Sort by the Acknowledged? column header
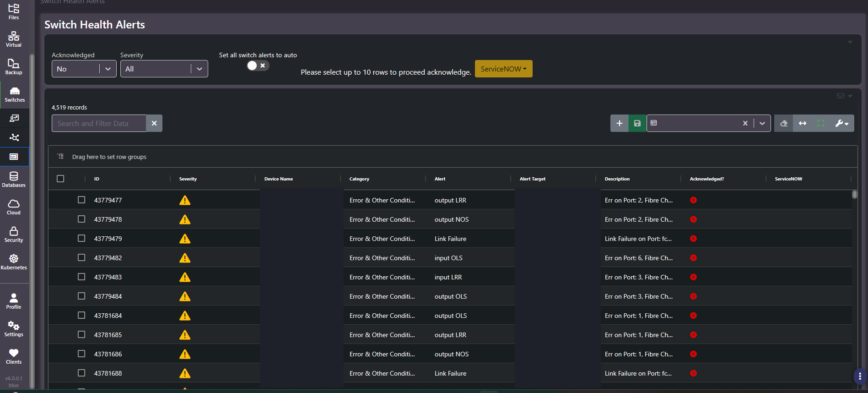The width and height of the screenshot is (868, 393). click(x=707, y=179)
